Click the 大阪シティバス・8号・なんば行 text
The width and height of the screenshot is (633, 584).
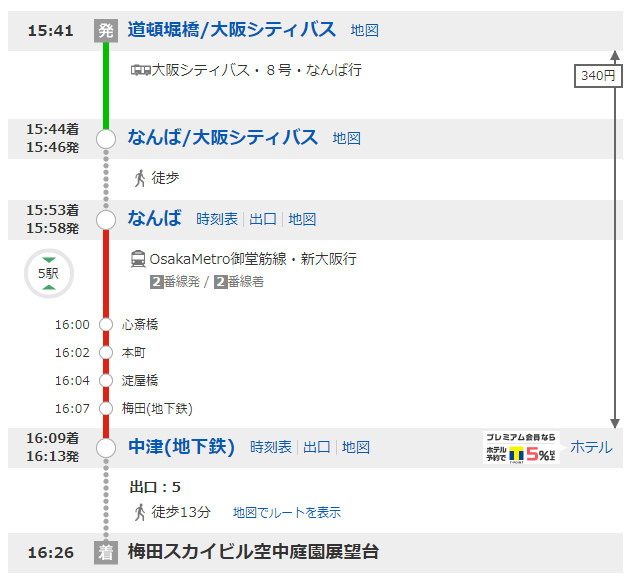tap(256, 70)
